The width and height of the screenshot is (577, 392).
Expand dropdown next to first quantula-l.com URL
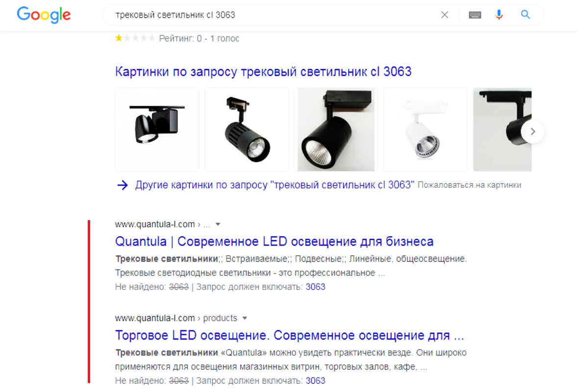click(218, 224)
